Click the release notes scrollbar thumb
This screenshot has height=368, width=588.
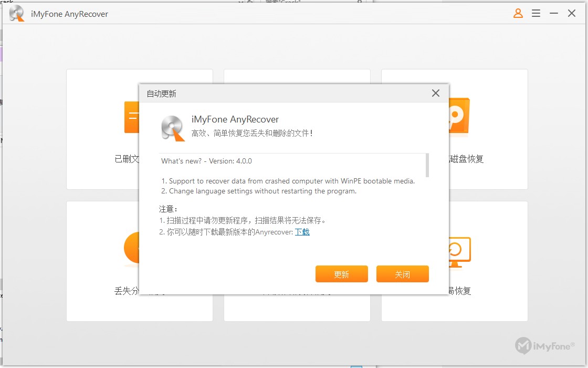click(x=427, y=165)
